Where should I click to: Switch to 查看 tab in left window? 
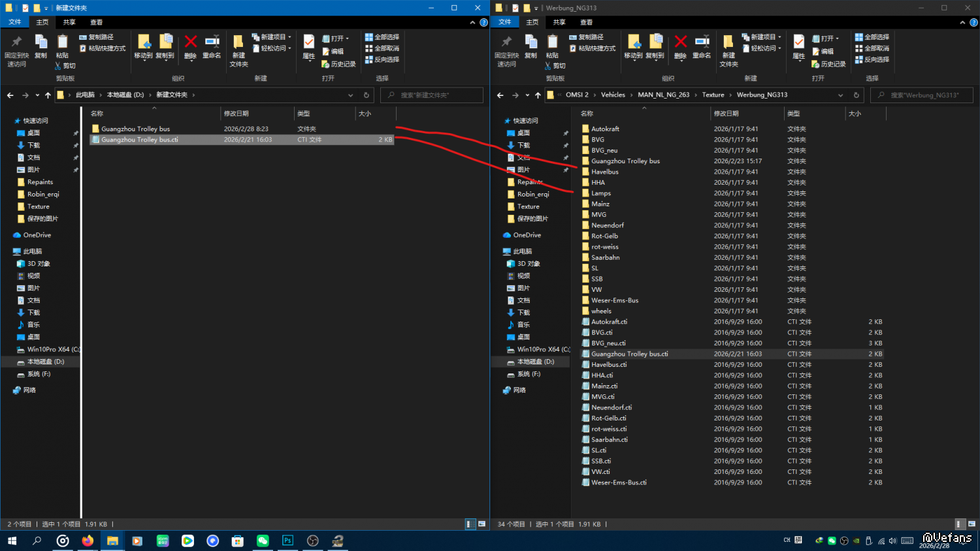(x=96, y=22)
